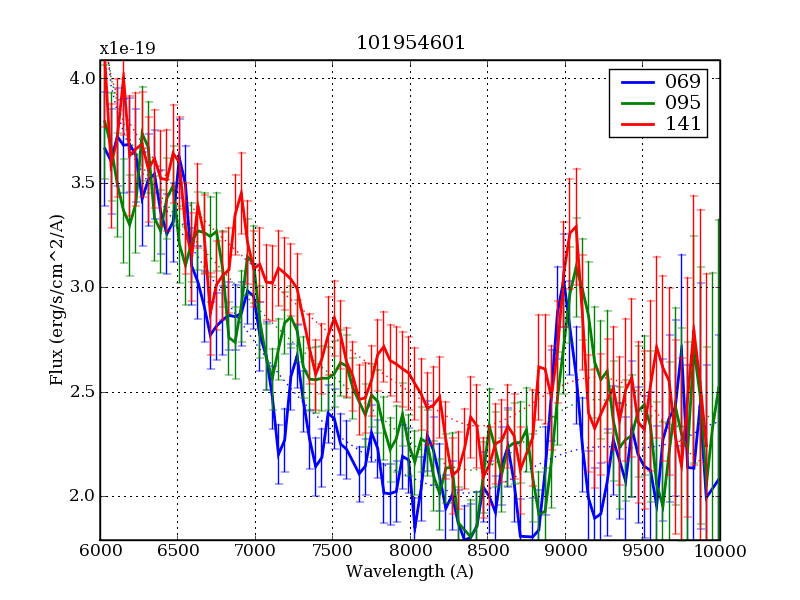
Task: Click the green line swatch in legend
Action: coord(634,103)
